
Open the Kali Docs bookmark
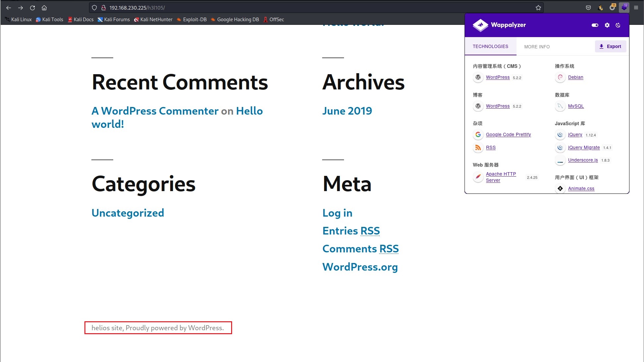80,20
